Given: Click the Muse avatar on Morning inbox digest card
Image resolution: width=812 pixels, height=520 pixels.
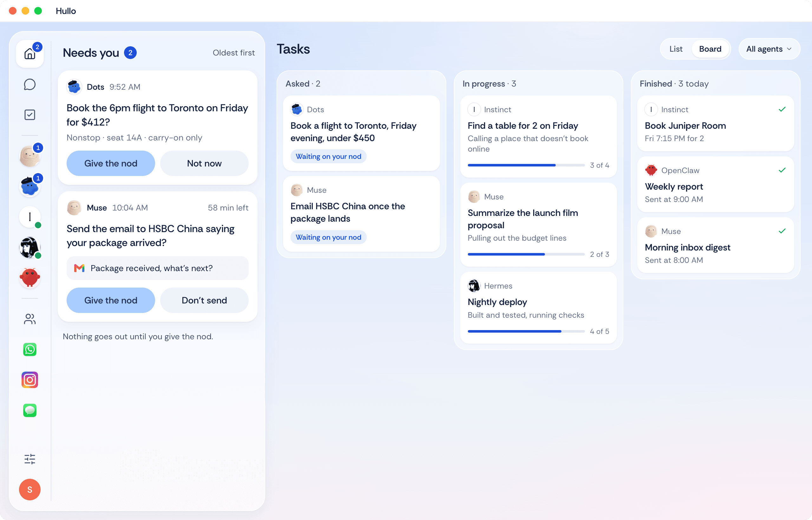Looking at the screenshot, I should pyautogui.click(x=651, y=231).
